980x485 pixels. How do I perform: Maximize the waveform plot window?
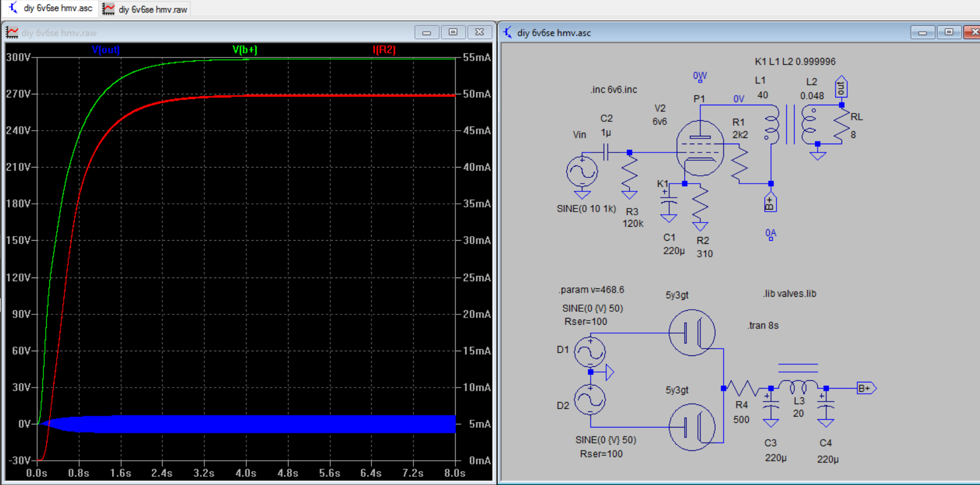[453, 32]
